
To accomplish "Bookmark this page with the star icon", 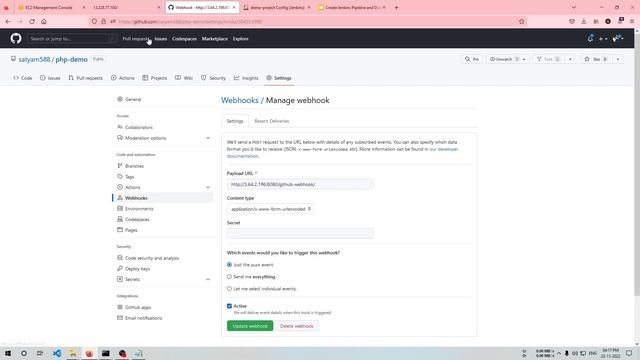I will (x=522, y=22).
